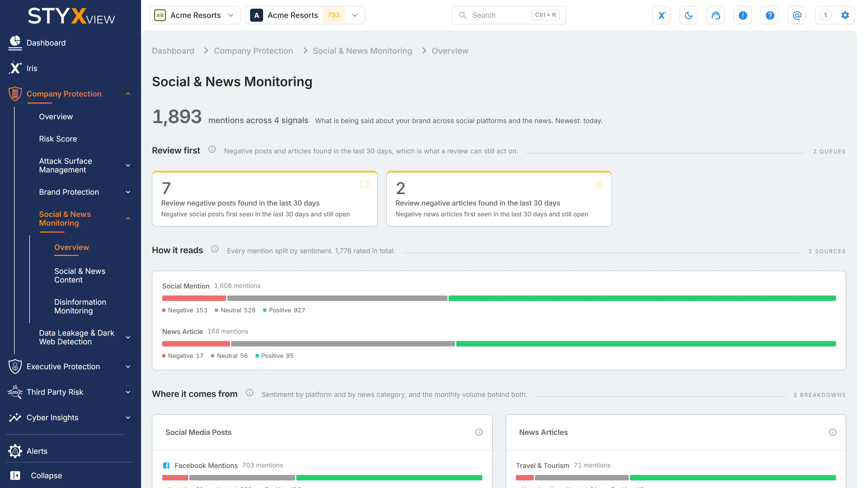
Task: Click the @ mentions icon in top bar
Action: [x=797, y=15]
